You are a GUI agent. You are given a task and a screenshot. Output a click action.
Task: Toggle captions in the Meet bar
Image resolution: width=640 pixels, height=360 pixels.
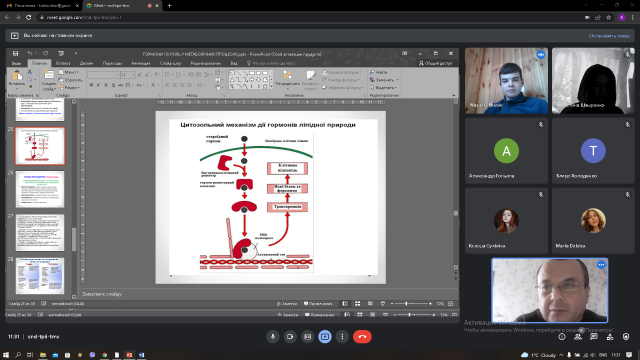pyautogui.click(x=308, y=337)
